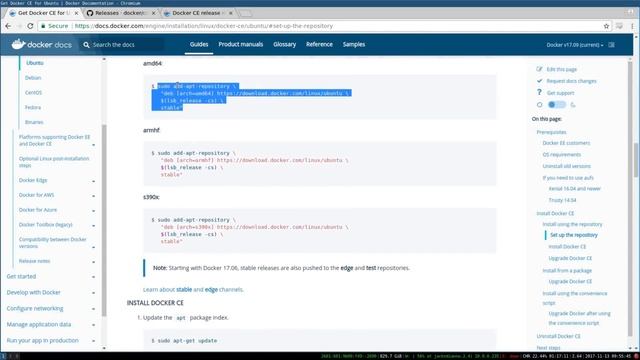Open the Fedora sidebar link
This screenshot has height=360, width=640.
(33, 107)
